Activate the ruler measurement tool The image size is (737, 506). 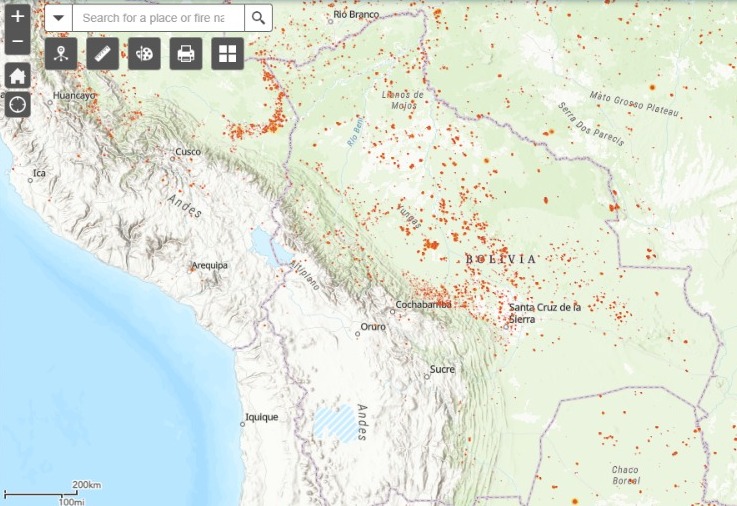[x=103, y=54]
